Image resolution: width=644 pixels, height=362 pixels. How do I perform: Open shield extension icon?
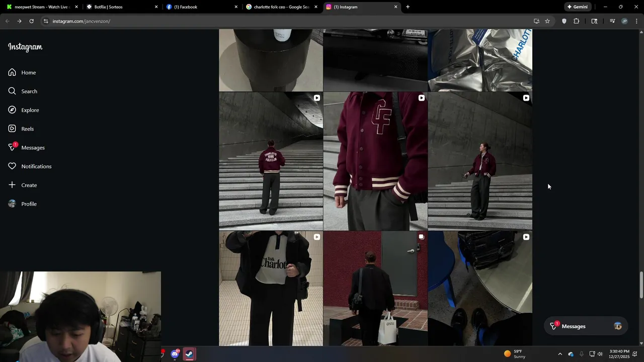point(564,21)
